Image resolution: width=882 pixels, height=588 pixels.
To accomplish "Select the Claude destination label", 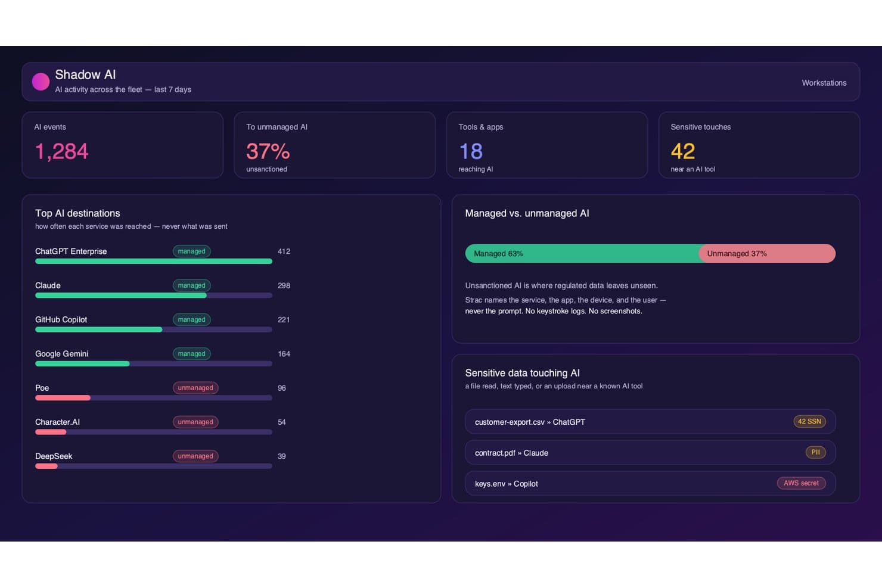I will click(48, 285).
